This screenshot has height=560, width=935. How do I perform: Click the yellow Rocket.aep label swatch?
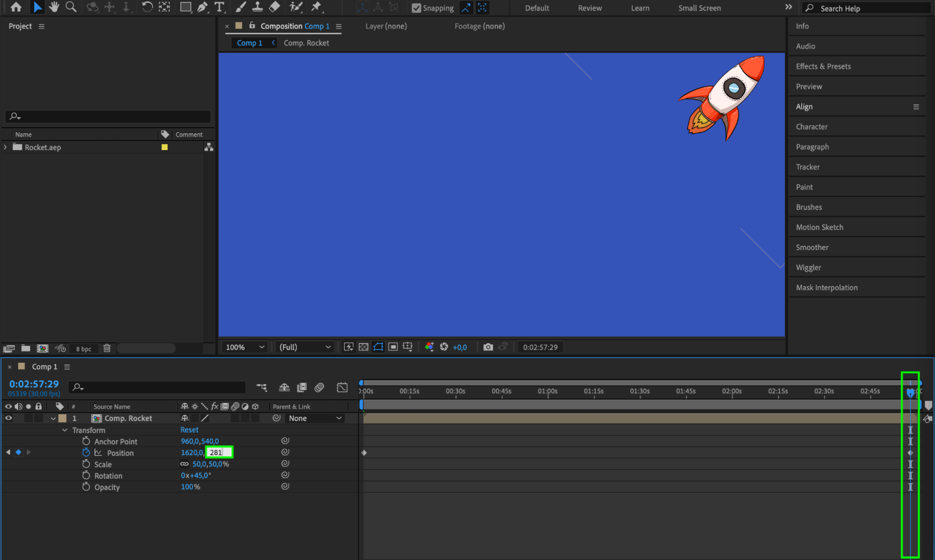(x=165, y=147)
